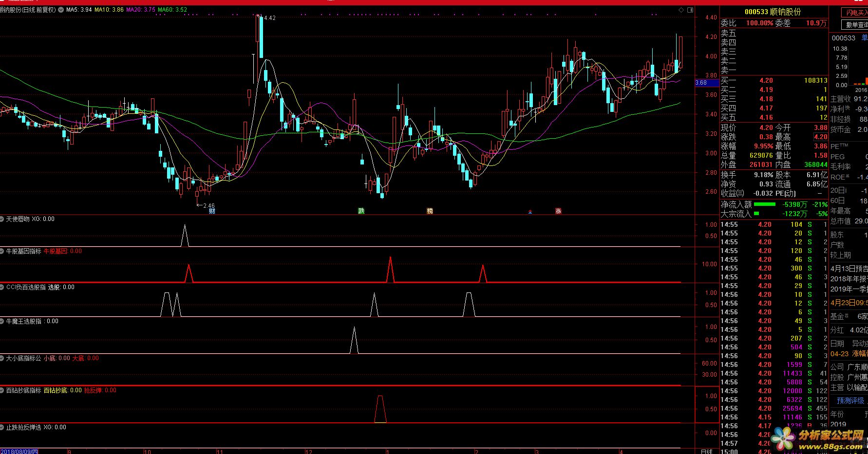Click the 基金 row in the right panel
868x454 pixels.
[849, 316]
